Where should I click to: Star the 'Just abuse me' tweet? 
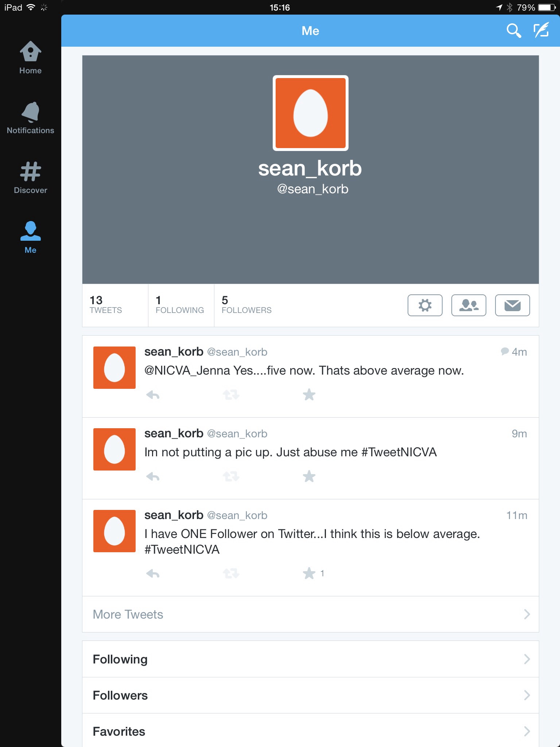pos(309,476)
